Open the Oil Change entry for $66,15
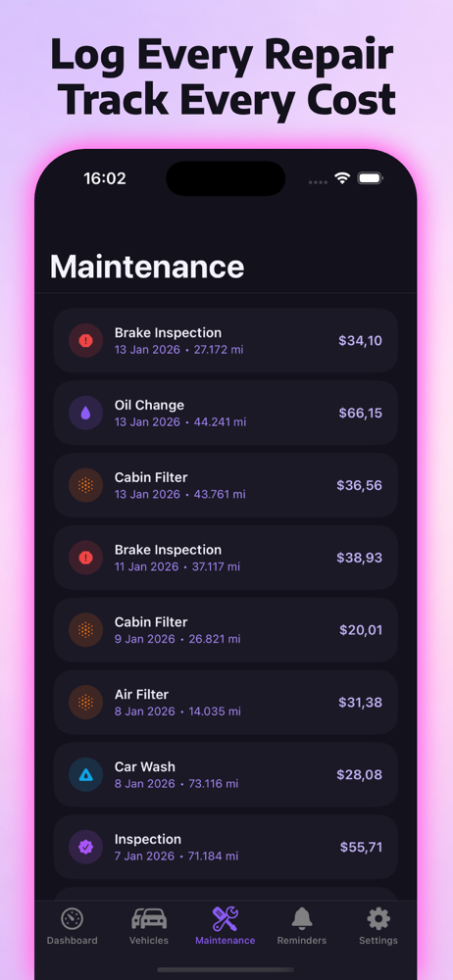 226,414
